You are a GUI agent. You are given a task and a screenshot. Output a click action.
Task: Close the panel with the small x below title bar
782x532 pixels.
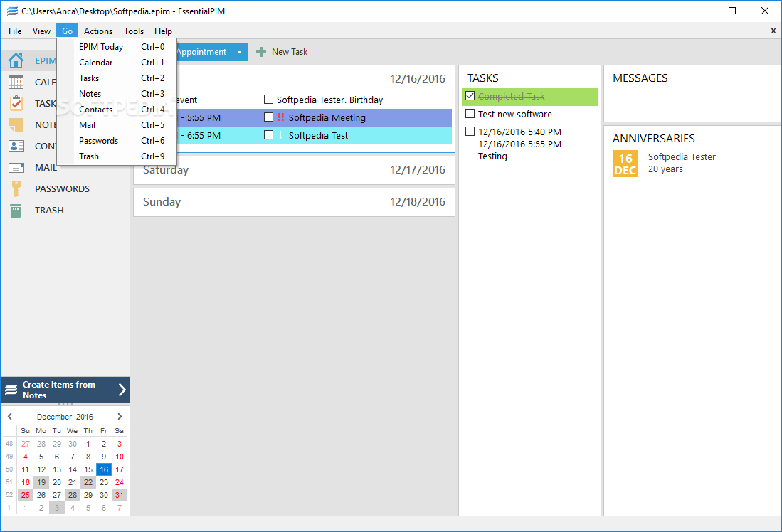point(773,31)
